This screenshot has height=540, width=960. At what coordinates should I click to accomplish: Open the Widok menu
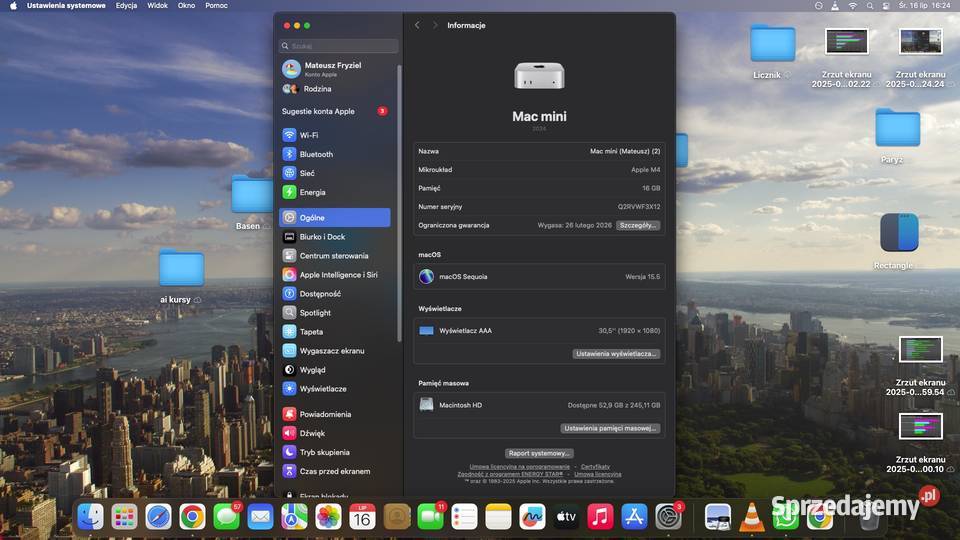(x=157, y=6)
